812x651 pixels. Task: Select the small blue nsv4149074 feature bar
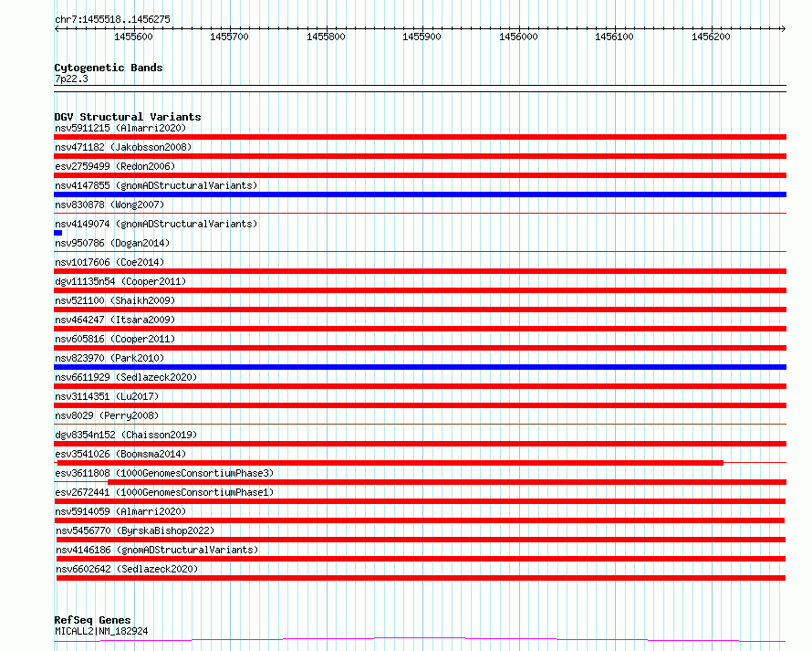[58, 233]
